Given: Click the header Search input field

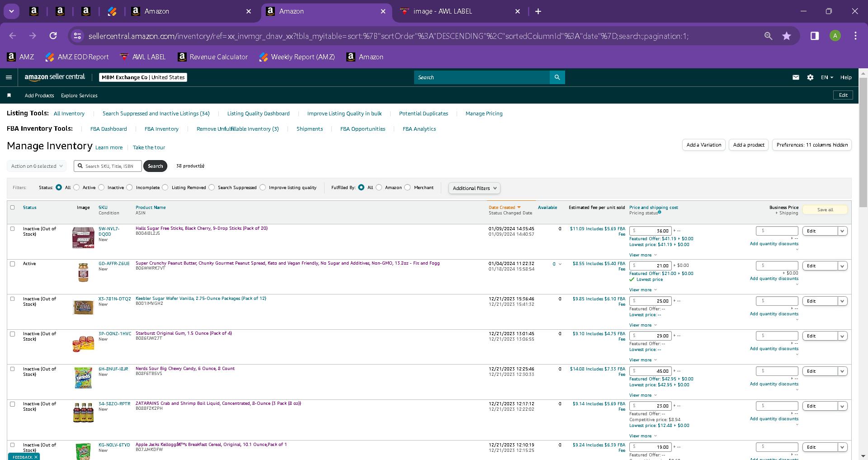Looking at the screenshot, I should pyautogui.click(x=482, y=77).
